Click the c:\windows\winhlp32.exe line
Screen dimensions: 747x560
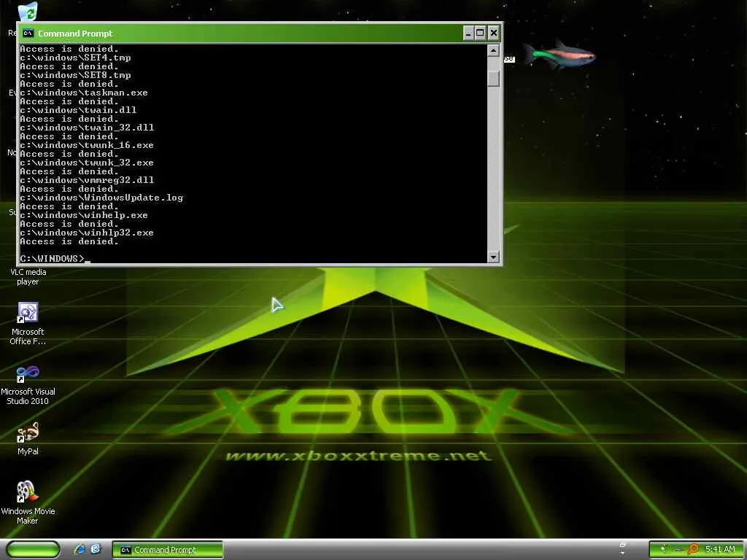[87, 233]
